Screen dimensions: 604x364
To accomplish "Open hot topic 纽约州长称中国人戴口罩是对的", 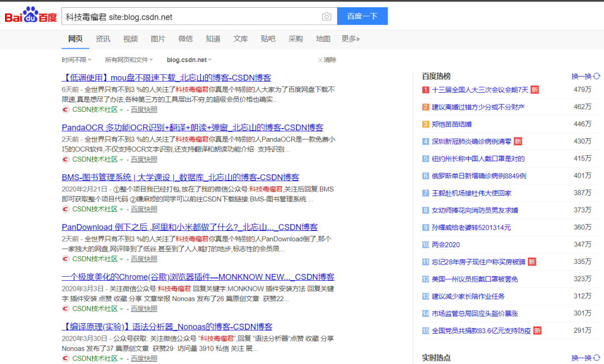I will click(x=478, y=159).
